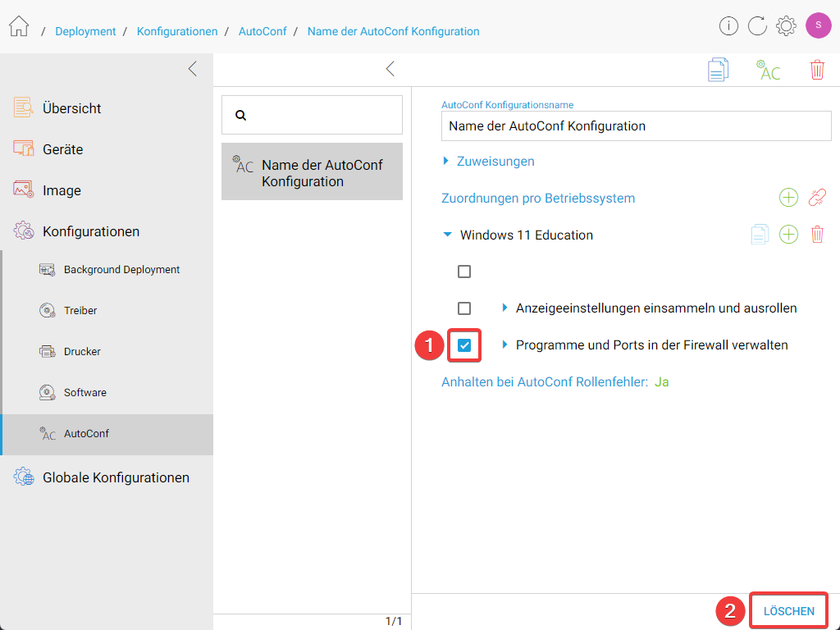This screenshot has width=840, height=630.
Task: Click the Windows 11 Education label
Action: tap(526, 235)
